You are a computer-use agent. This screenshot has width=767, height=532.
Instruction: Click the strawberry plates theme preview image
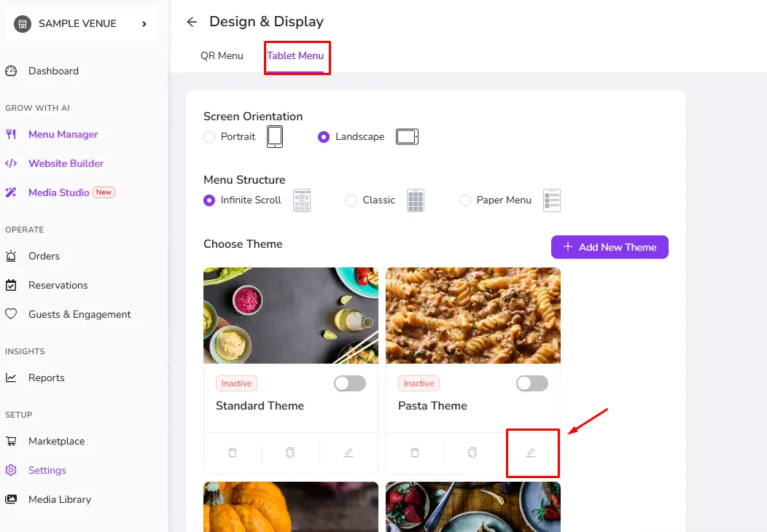coord(473,506)
